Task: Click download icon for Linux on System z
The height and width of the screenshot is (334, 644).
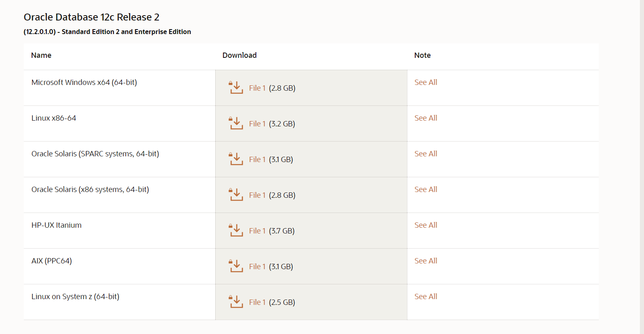Action: pos(236,302)
